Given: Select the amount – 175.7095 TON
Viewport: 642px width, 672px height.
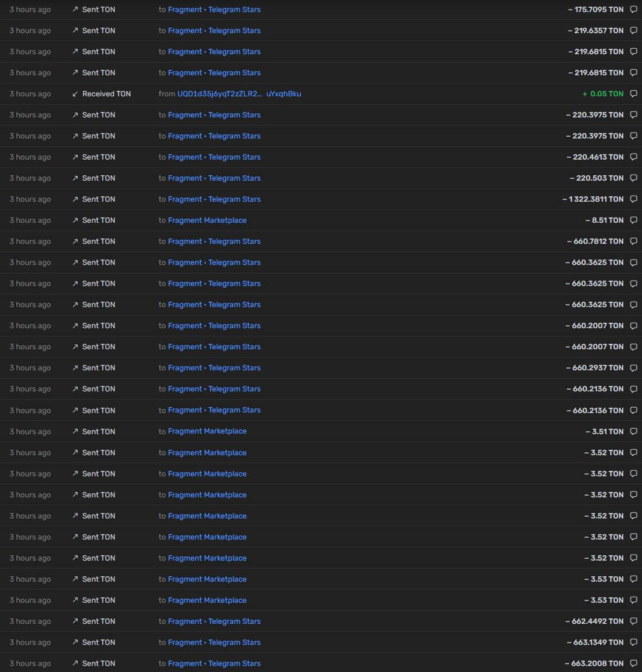Looking at the screenshot, I should point(596,10).
